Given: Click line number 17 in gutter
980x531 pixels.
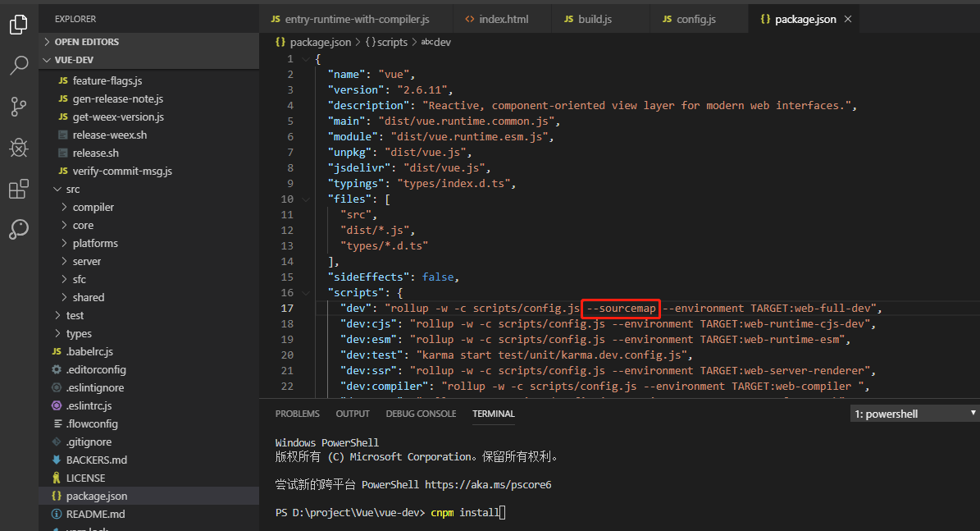Looking at the screenshot, I should [287, 309].
